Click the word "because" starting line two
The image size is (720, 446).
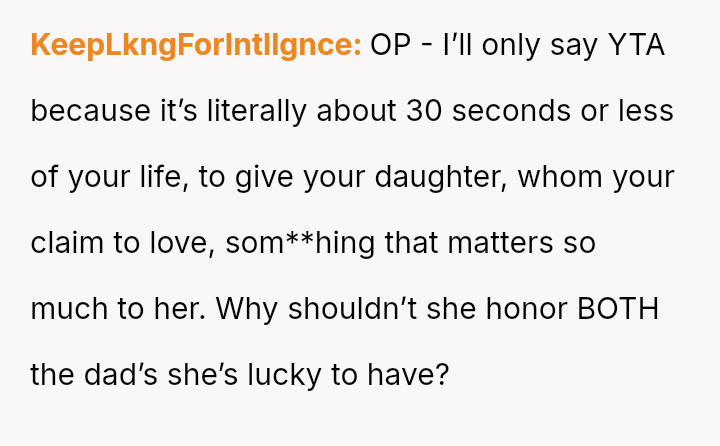point(80,112)
